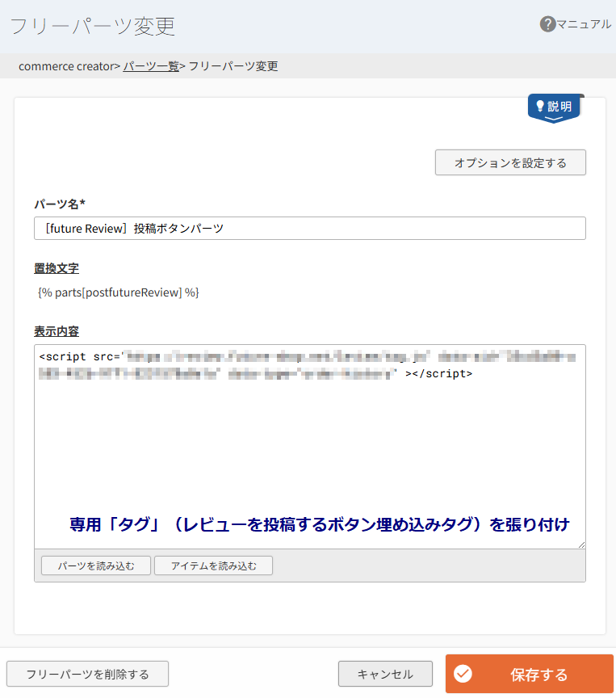Viewport: 616px width, 698px height.
Task: Click the lightbulb icon in 説明 badge
Action: 540,107
